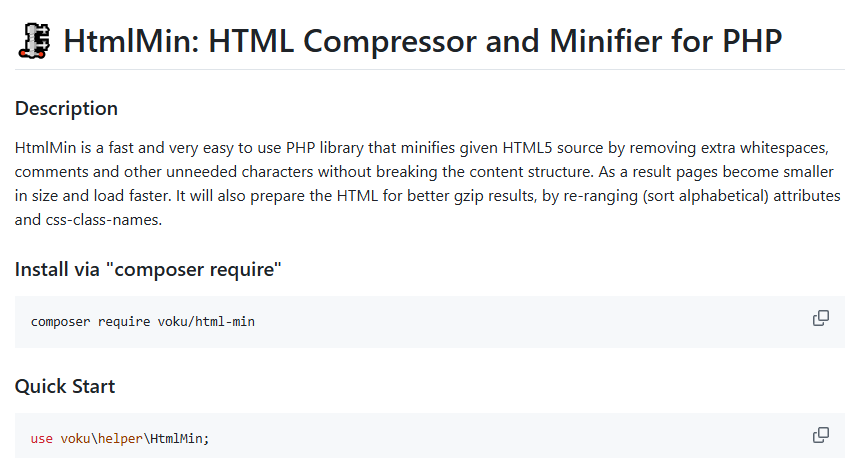868x458 pixels.
Task: Click the red "use" keyword in the code
Action: click(x=41, y=439)
